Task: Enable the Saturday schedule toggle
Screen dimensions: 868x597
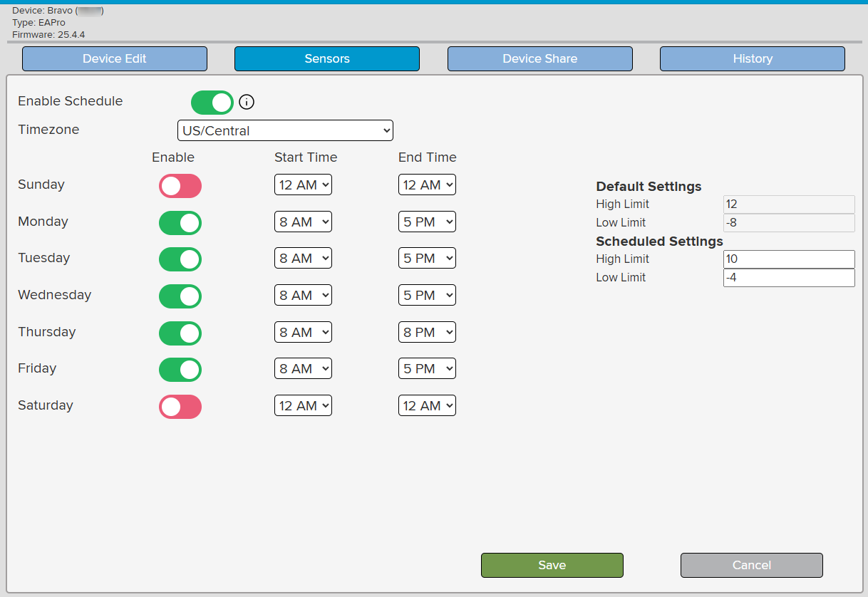Action: tap(180, 407)
